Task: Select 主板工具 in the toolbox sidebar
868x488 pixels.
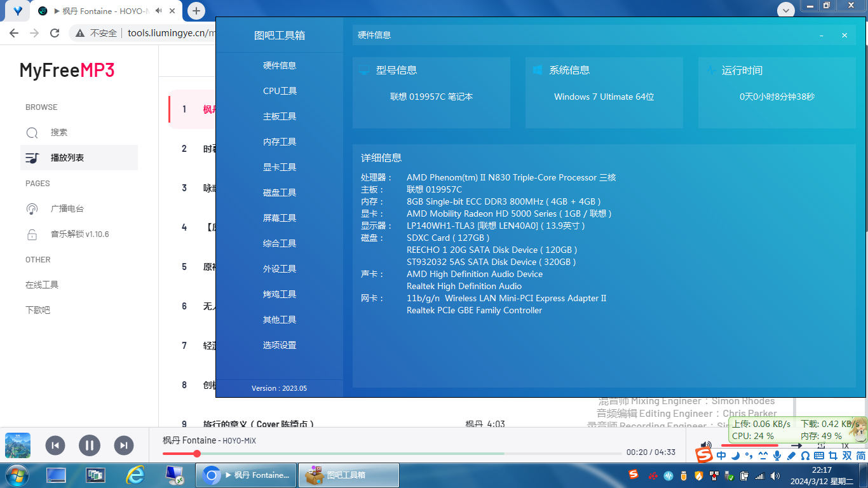Action: (280, 116)
